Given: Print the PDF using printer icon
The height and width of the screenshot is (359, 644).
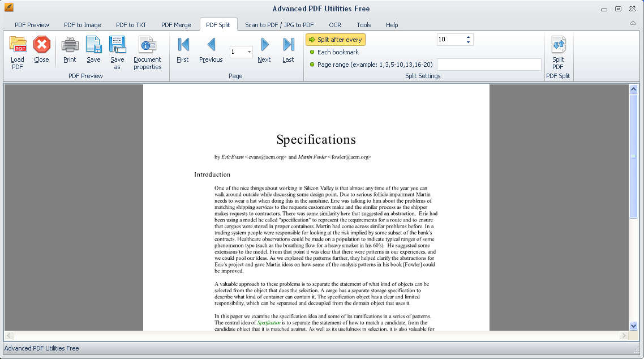Looking at the screenshot, I should tap(70, 45).
